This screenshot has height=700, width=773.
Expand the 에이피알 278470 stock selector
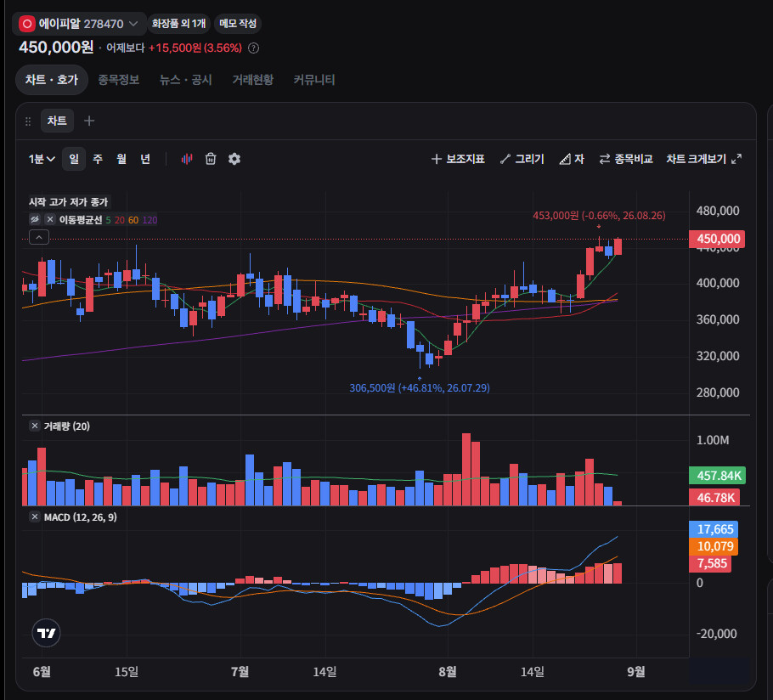tap(79, 24)
